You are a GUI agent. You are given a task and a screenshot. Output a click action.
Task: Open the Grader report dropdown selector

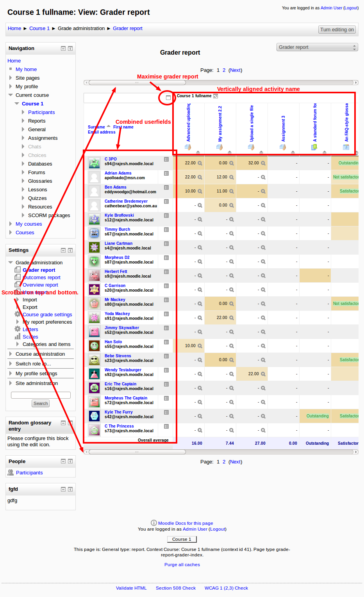(x=317, y=47)
